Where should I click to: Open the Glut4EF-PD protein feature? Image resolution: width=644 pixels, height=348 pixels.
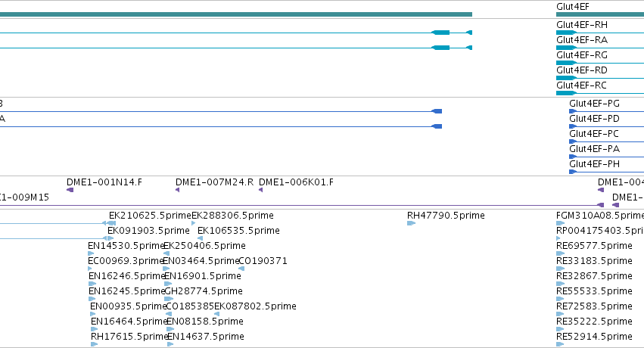pos(594,119)
